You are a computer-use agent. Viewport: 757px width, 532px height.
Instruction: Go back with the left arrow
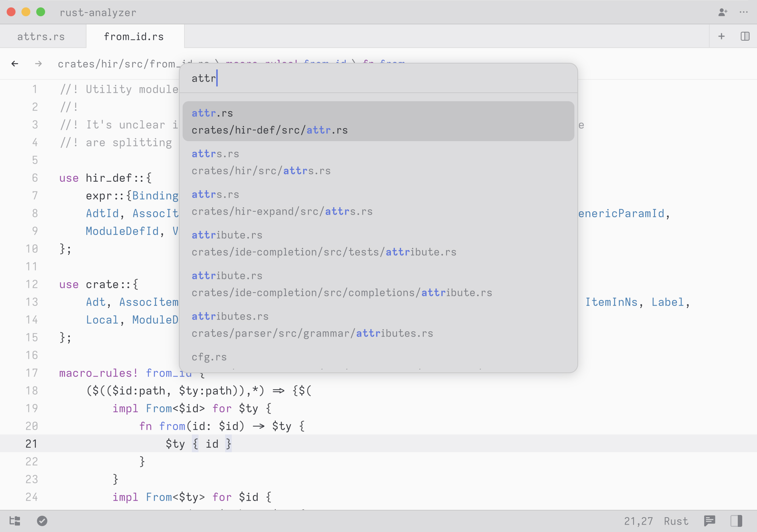[15, 64]
